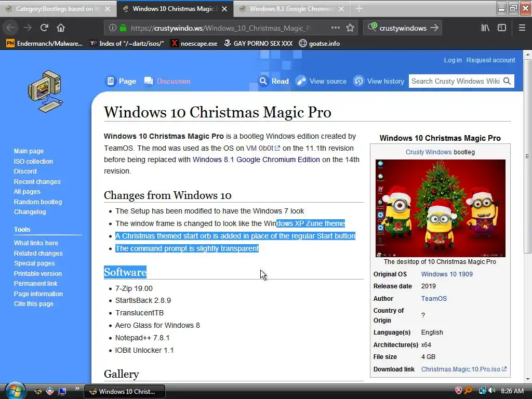Open All pages sidebar link
532x399 pixels.
[27, 191]
